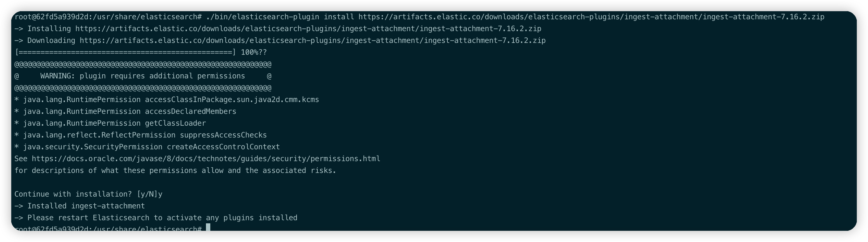
Task: Click the "for descriptions of what these permissions" line
Action: (175, 170)
